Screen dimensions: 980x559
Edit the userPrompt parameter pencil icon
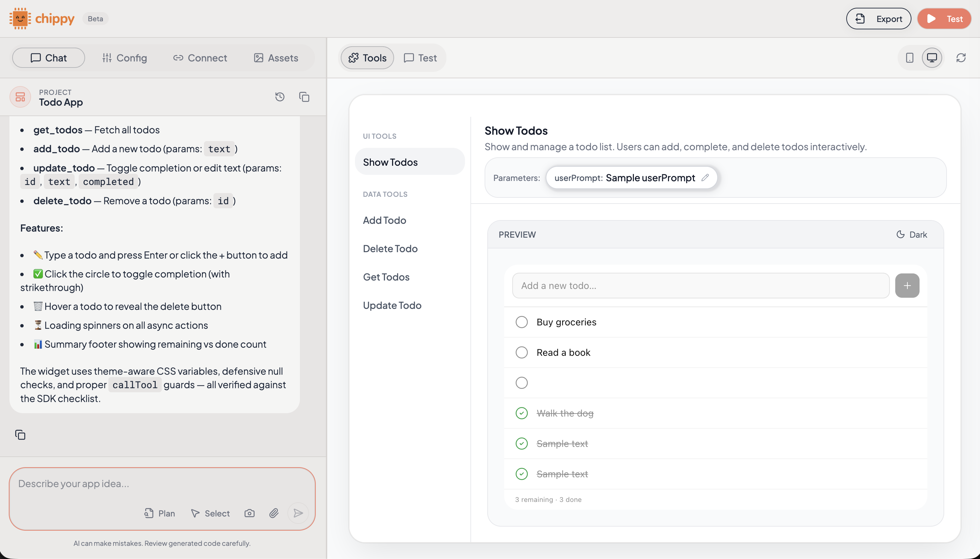click(705, 177)
